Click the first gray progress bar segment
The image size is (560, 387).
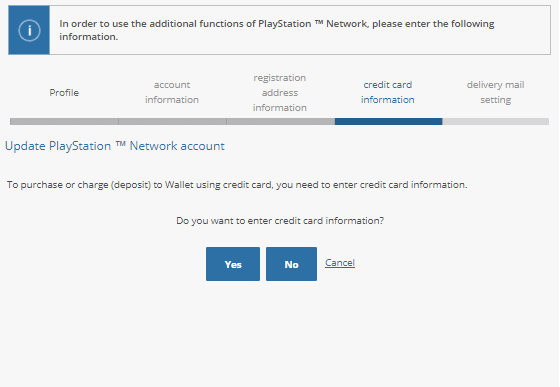[64, 121]
